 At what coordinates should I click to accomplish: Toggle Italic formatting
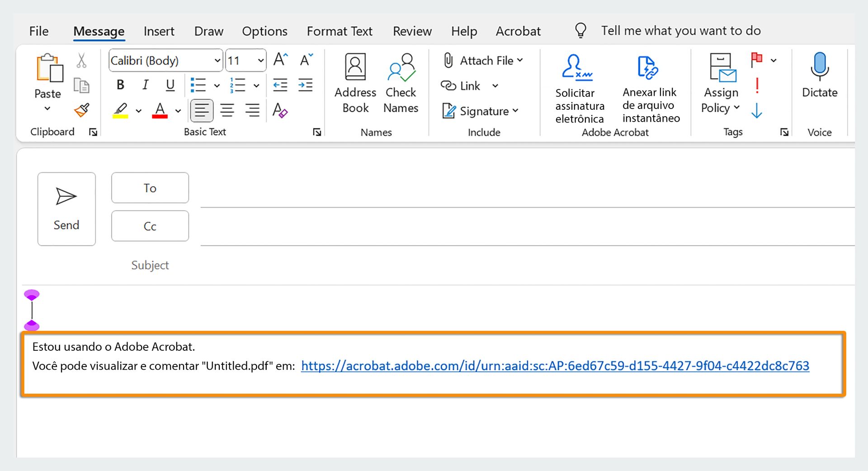coord(145,85)
